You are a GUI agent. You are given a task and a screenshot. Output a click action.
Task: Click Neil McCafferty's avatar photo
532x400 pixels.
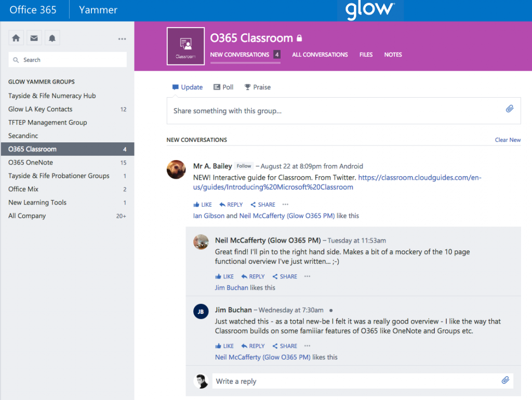[x=201, y=242]
